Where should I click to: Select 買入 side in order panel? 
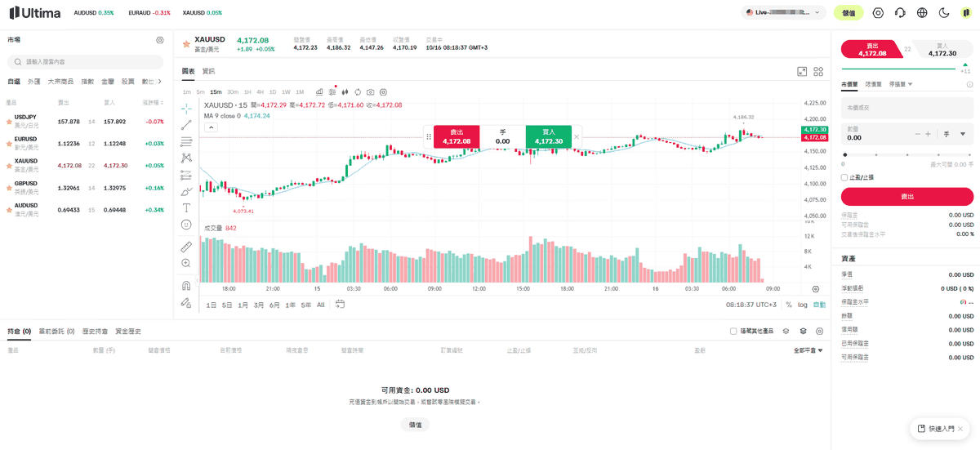click(x=942, y=49)
